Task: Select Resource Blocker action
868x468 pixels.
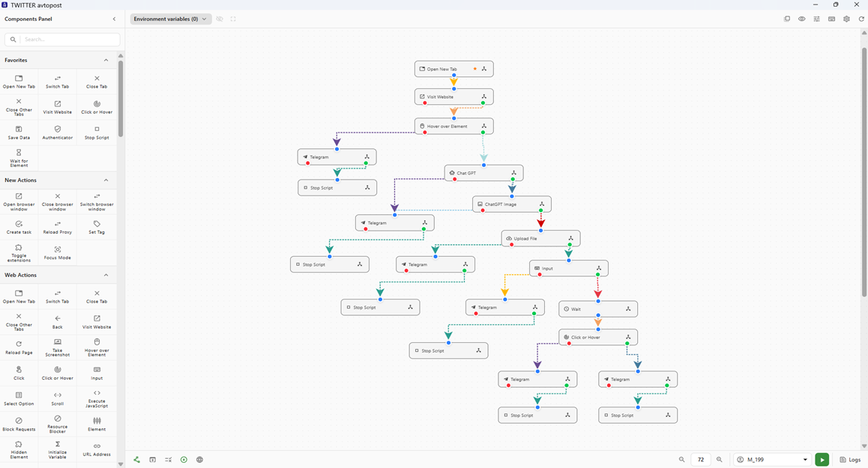Action: coord(58,424)
